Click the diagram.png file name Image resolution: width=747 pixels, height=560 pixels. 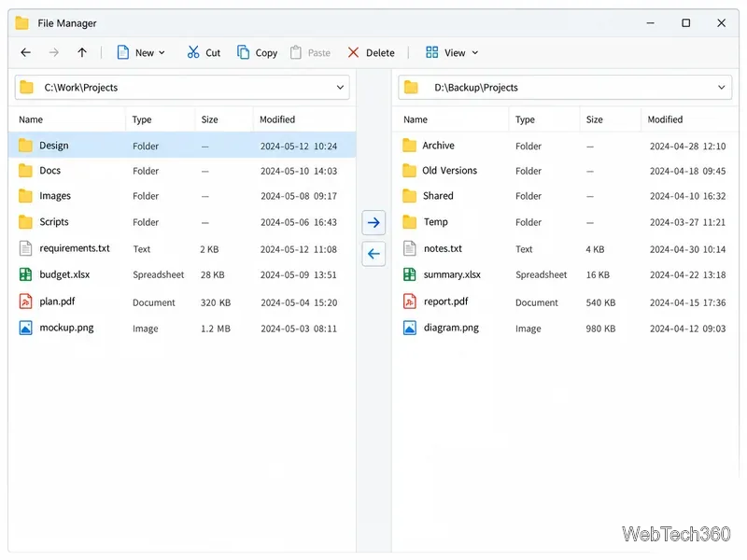click(x=451, y=328)
